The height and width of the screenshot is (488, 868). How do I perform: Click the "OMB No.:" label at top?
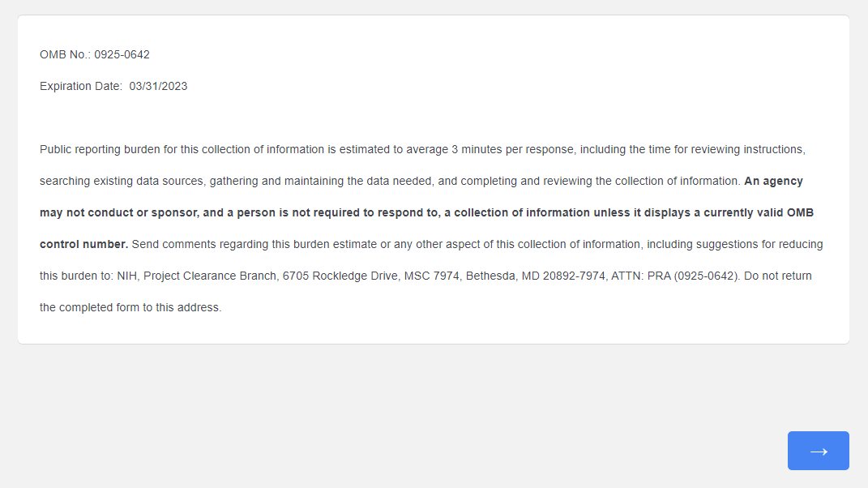click(x=65, y=55)
